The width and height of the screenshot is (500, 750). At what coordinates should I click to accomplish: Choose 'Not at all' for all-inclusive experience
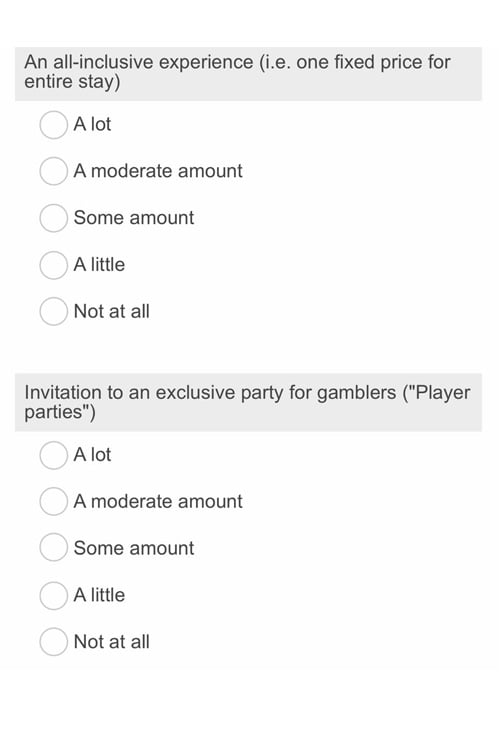pos(53,311)
